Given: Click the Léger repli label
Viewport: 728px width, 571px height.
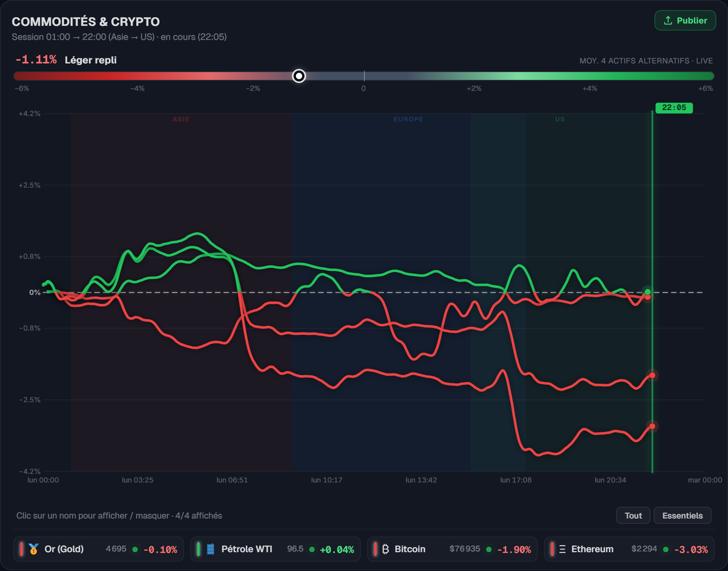Looking at the screenshot, I should (91, 60).
